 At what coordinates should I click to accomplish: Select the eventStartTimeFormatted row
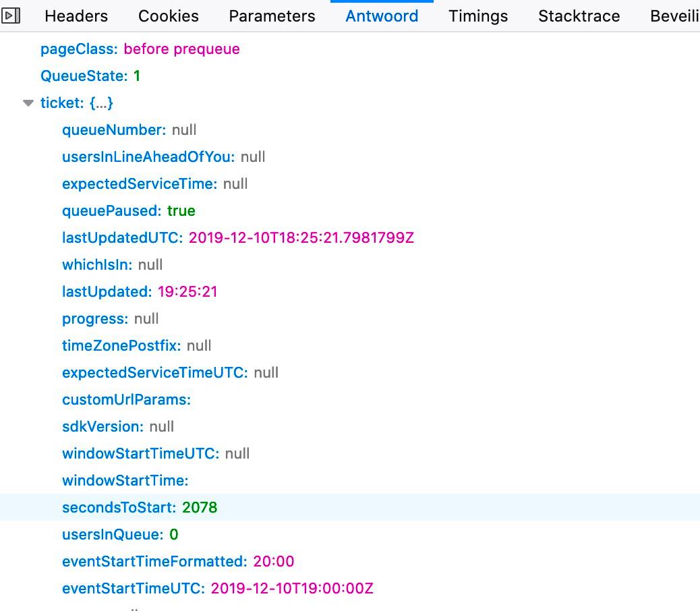click(178, 562)
